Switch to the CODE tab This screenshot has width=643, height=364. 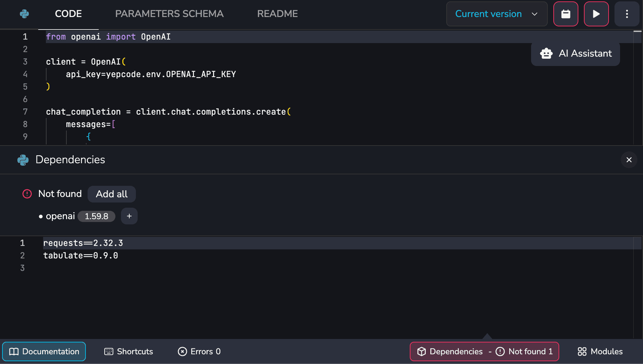(x=68, y=14)
